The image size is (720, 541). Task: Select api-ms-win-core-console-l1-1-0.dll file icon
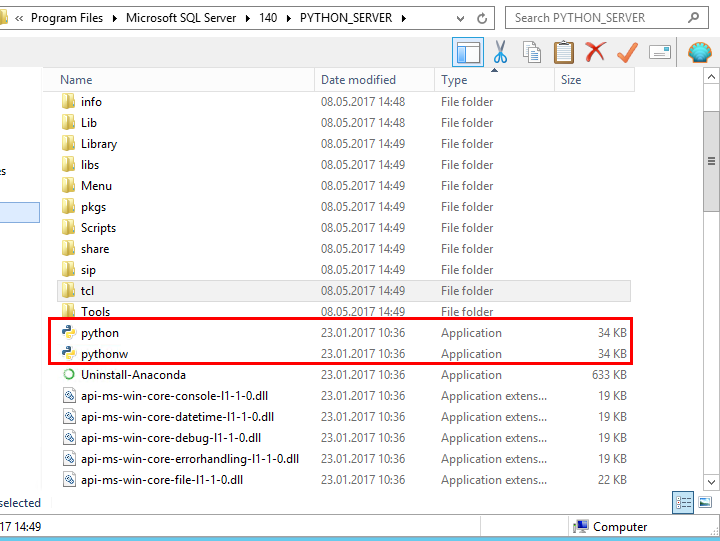pyautogui.click(x=69, y=396)
